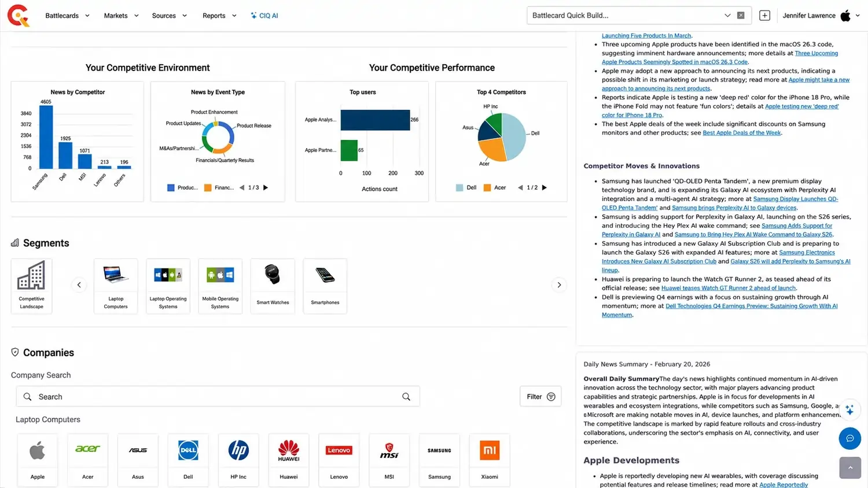Open link Samsung Adds Support for Perplexity in Galaxy AI

pyautogui.click(x=717, y=230)
